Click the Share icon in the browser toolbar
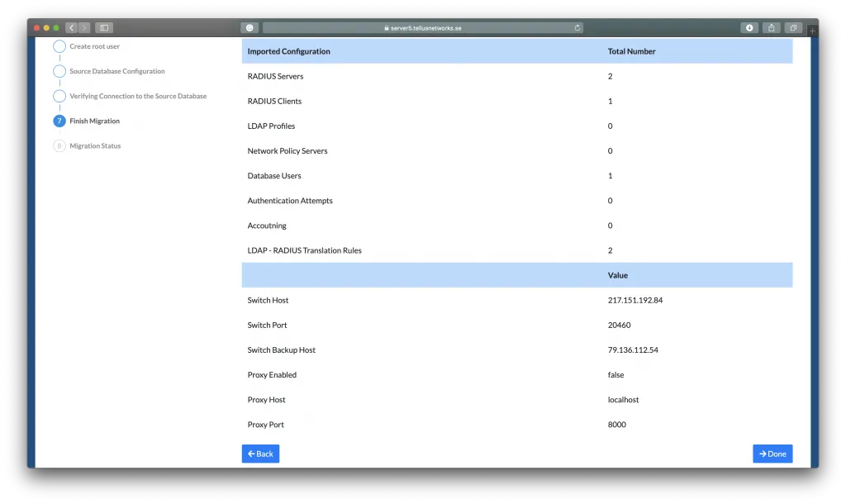Viewport: 846px width, 504px height. click(771, 26)
